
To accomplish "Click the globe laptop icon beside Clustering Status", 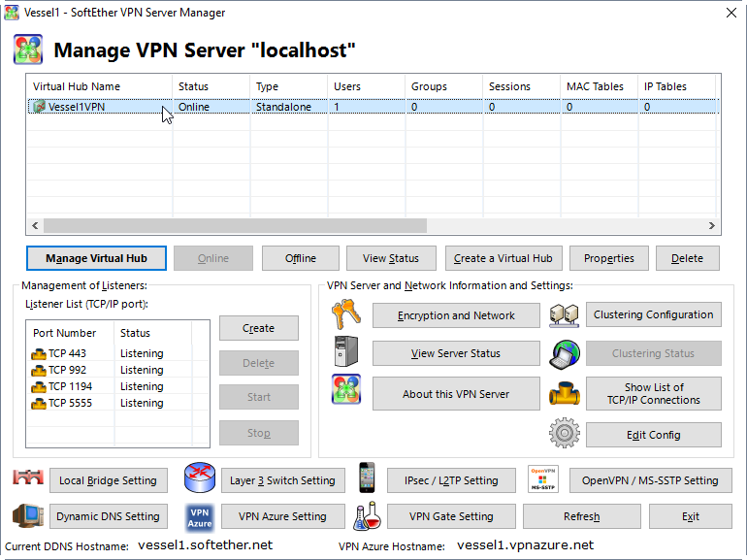I will point(565,354).
